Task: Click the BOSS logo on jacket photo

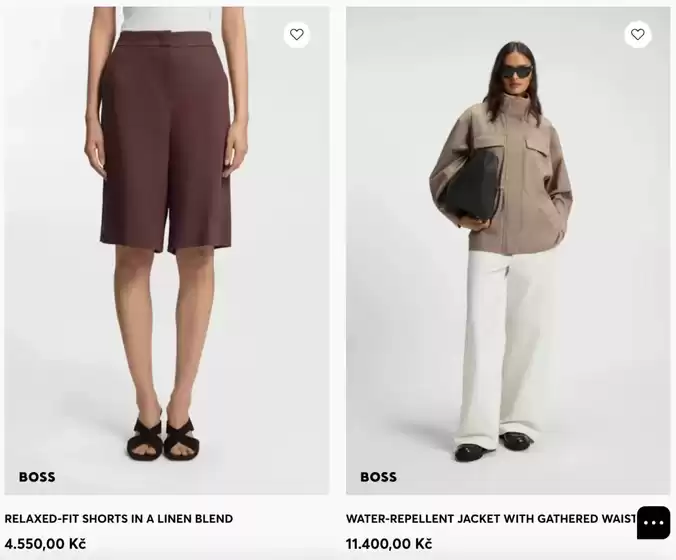Action: click(379, 477)
